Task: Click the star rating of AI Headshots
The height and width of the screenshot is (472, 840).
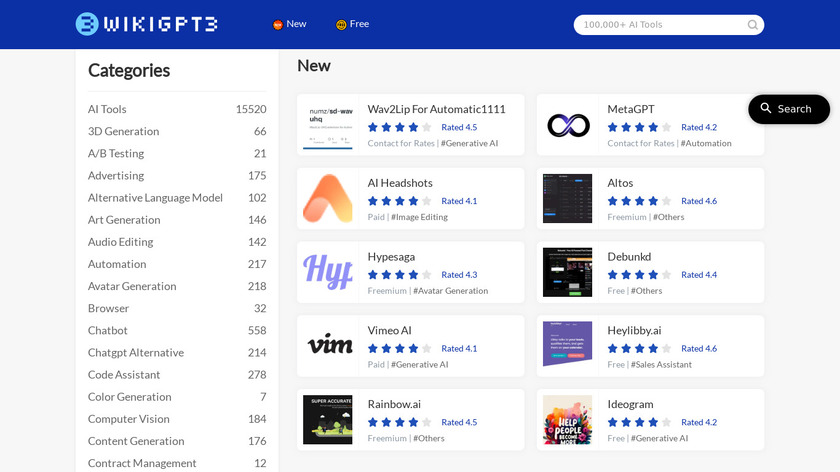Action: click(400, 201)
